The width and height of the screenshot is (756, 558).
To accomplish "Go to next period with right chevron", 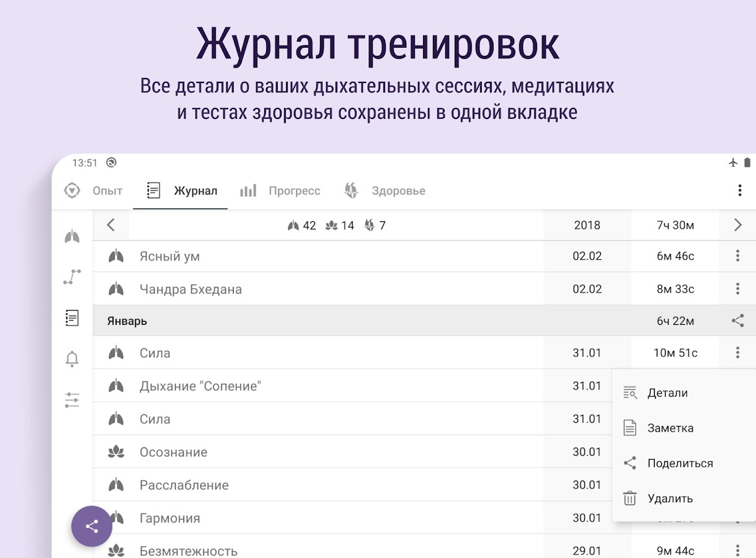I will click(737, 225).
